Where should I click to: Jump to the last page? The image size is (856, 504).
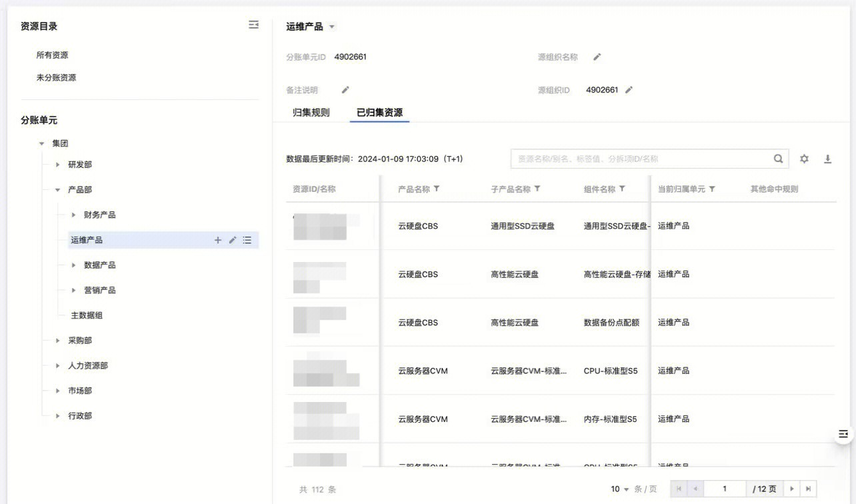[x=808, y=489]
